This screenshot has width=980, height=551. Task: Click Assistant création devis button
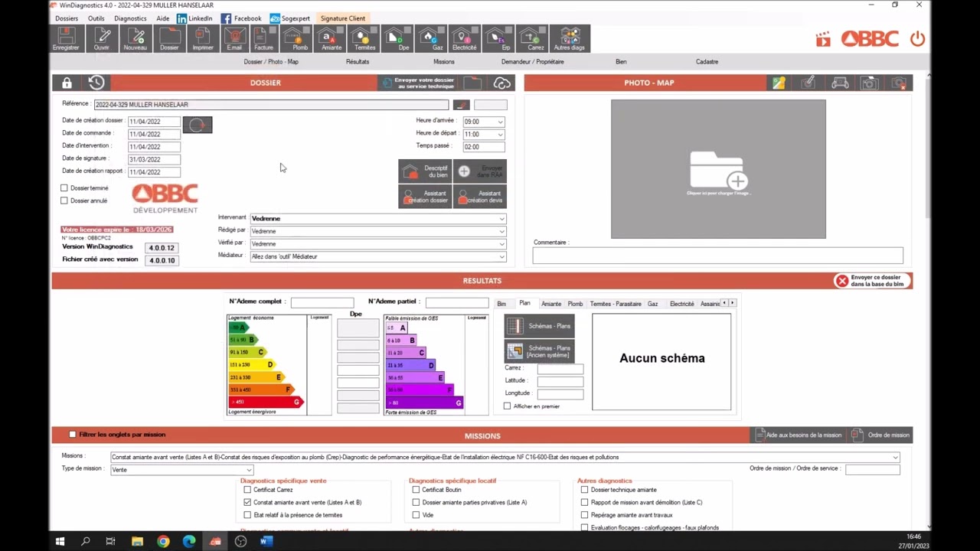479,197
